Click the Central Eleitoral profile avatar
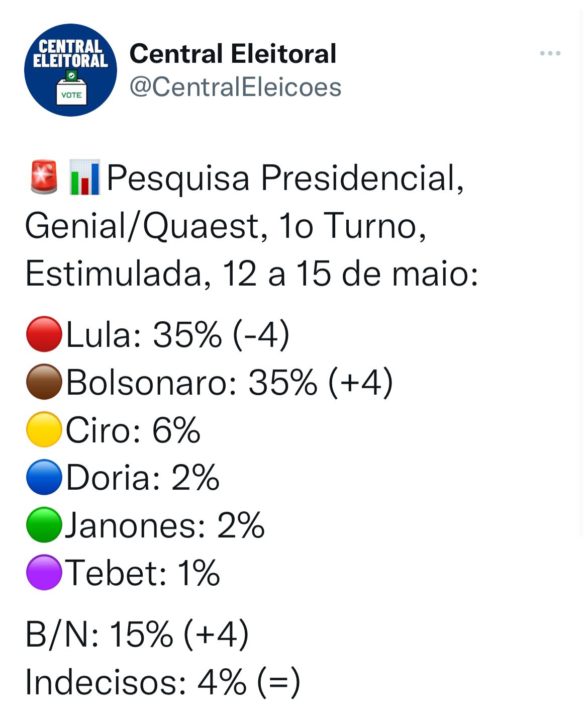Viewport: 588px width, 715px height. [x=70, y=70]
